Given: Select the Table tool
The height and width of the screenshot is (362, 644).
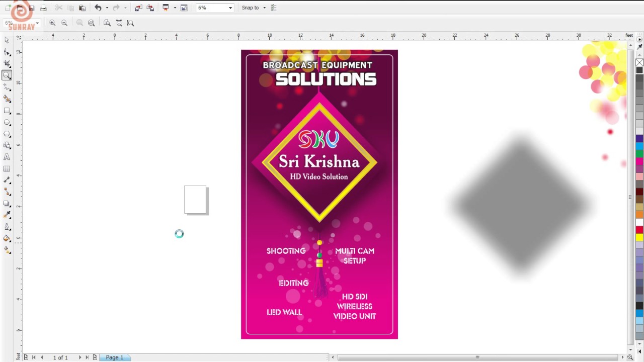Looking at the screenshot, I should 7,169.
